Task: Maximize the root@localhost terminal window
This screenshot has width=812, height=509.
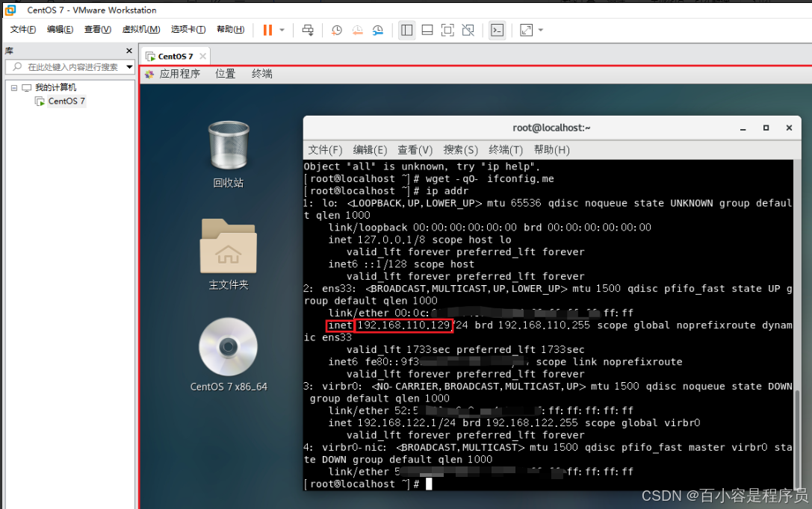Action: pos(766,128)
